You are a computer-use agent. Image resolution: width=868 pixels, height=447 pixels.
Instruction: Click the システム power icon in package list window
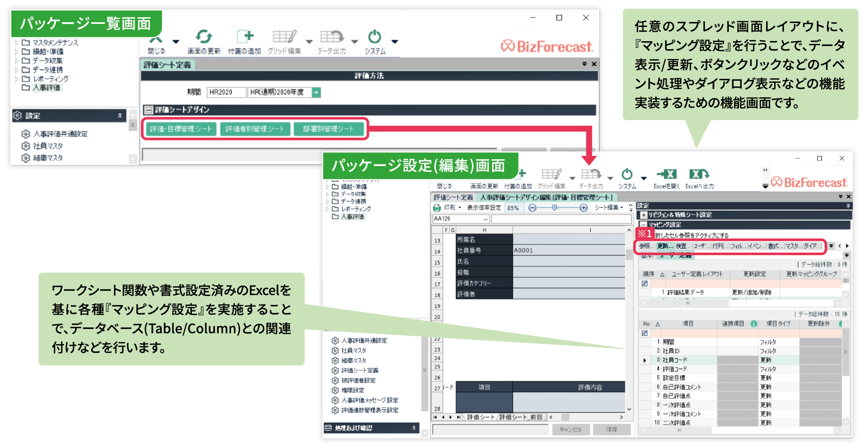coord(374,36)
